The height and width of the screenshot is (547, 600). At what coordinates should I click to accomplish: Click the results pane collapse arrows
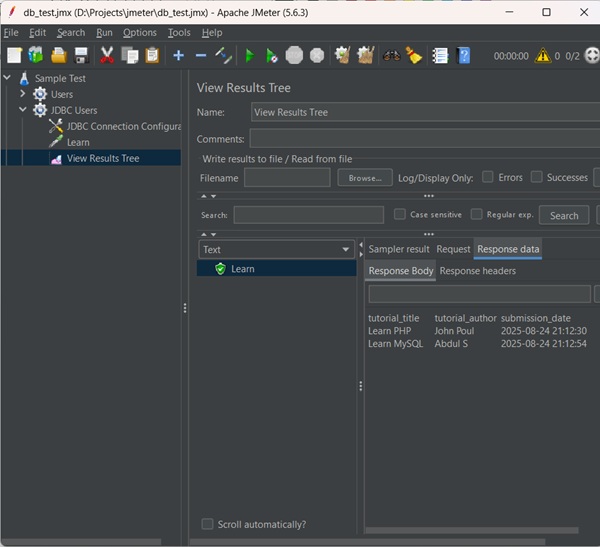(361, 249)
